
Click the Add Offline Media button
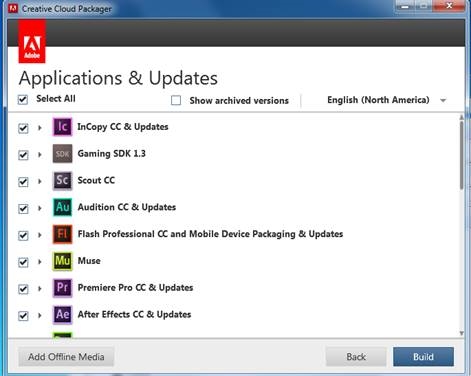coord(66,357)
